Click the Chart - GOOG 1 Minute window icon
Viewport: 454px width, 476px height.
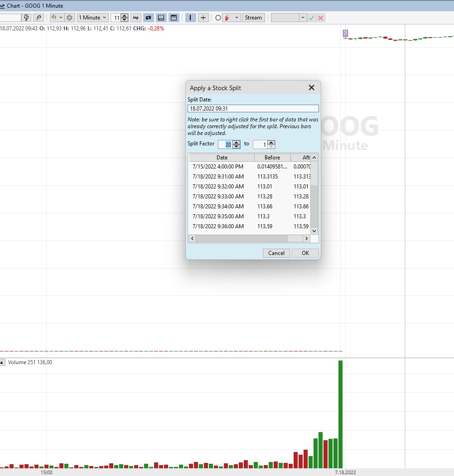(2, 6)
